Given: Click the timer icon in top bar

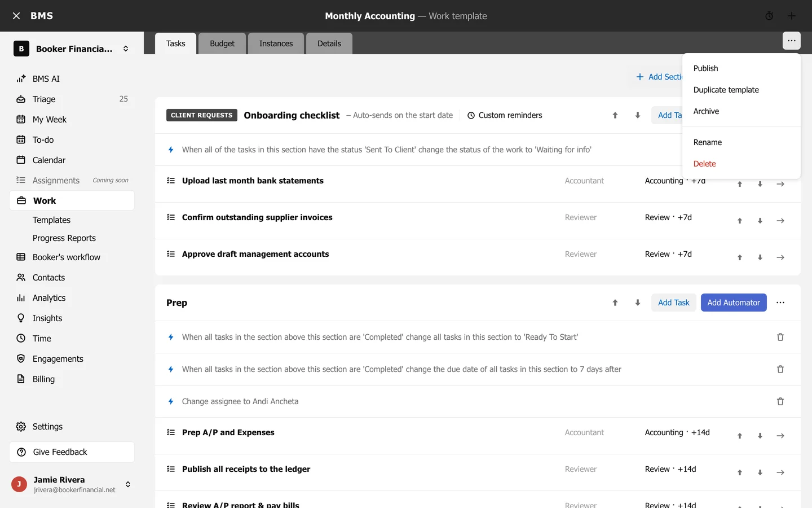Looking at the screenshot, I should pyautogui.click(x=769, y=16).
